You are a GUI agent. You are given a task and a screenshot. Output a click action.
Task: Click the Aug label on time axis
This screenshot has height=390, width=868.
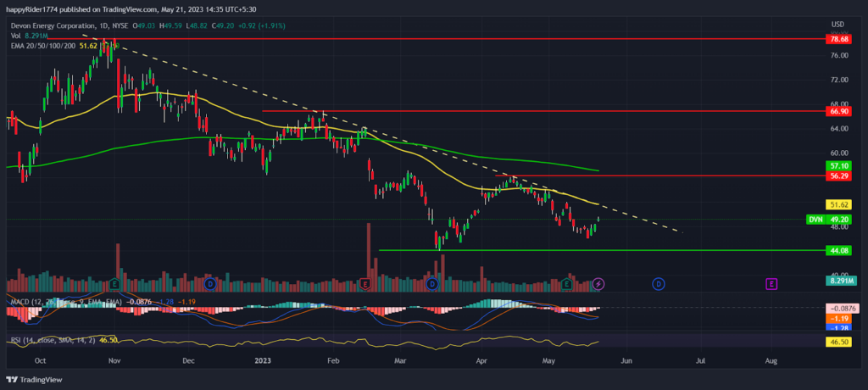point(771,360)
